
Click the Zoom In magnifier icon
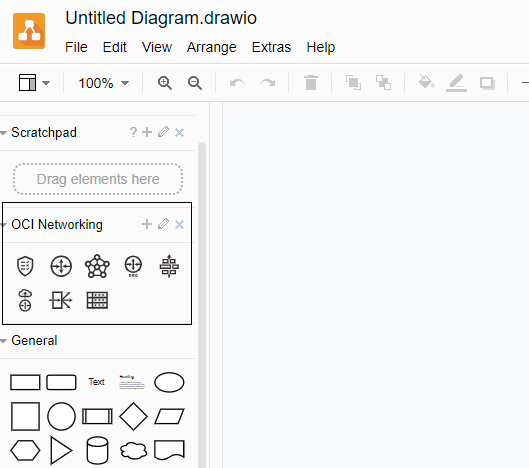click(165, 83)
